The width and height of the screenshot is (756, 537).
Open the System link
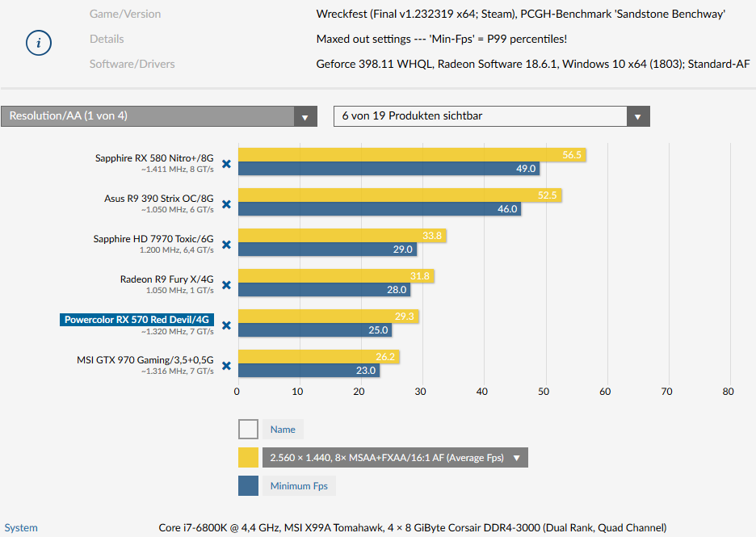[x=21, y=528]
